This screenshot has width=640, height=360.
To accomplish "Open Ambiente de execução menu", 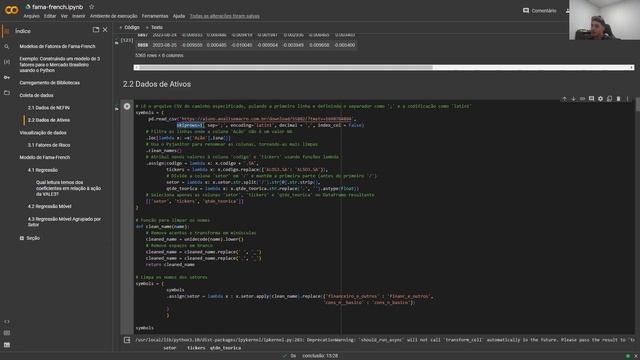I will pos(113,16).
